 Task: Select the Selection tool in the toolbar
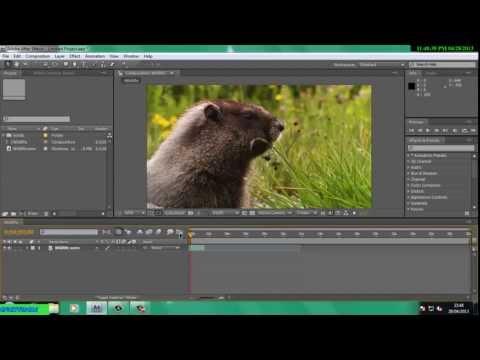point(7,64)
